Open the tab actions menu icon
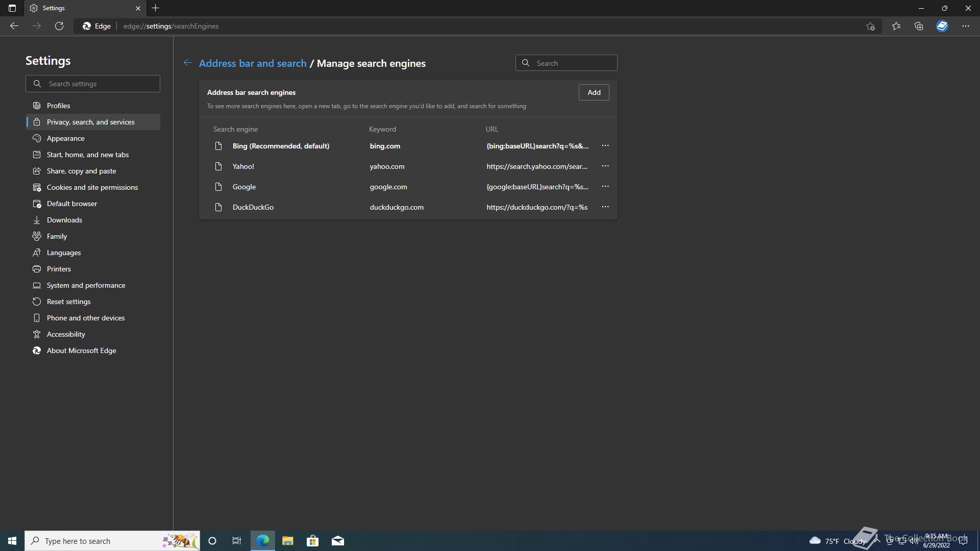 click(x=12, y=8)
